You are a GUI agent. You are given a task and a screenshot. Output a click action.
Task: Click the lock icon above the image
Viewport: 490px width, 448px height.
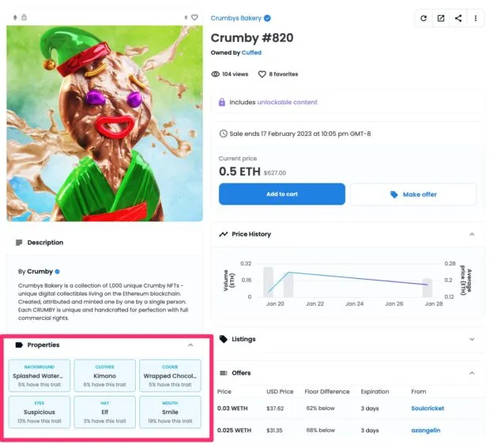click(24, 17)
